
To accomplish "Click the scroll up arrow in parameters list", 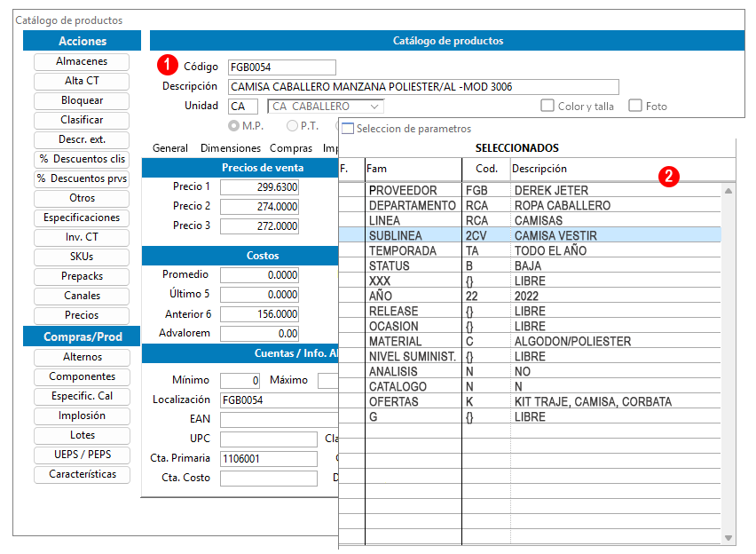I will 728,191.
